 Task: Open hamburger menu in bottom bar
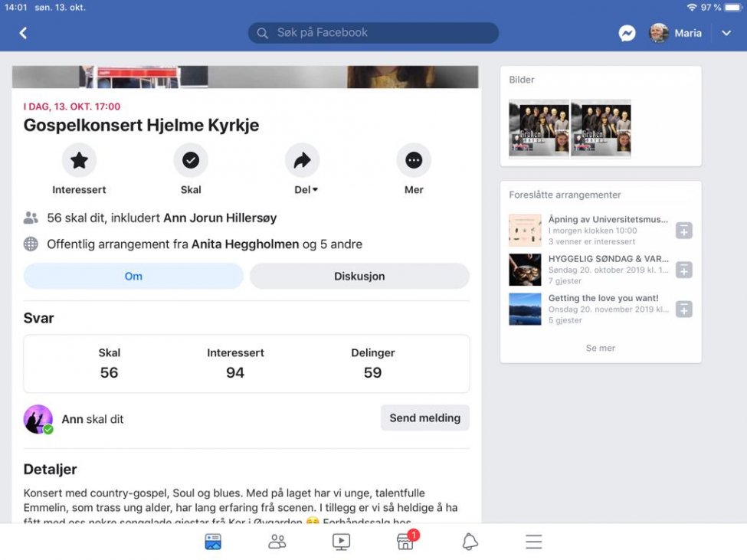coord(533,542)
